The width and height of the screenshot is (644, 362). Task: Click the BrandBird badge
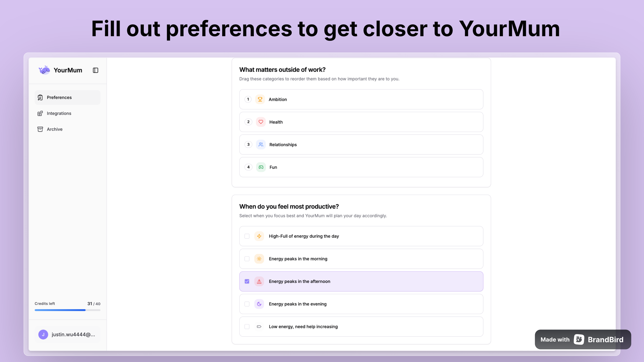(x=583, y=339)
